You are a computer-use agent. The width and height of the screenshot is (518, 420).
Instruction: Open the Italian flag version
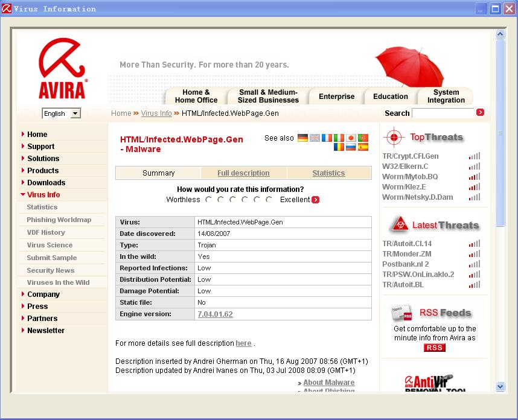tap(339, 138)
